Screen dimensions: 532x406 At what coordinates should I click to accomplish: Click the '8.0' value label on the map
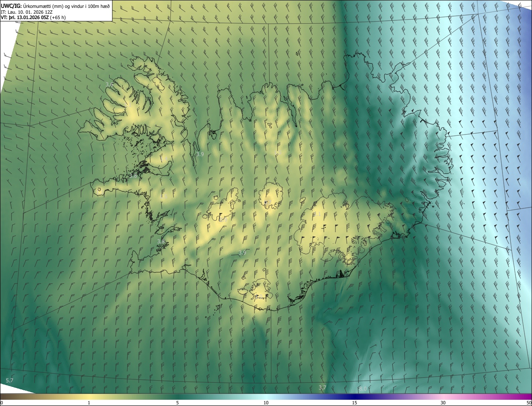(x=363, y=389)
